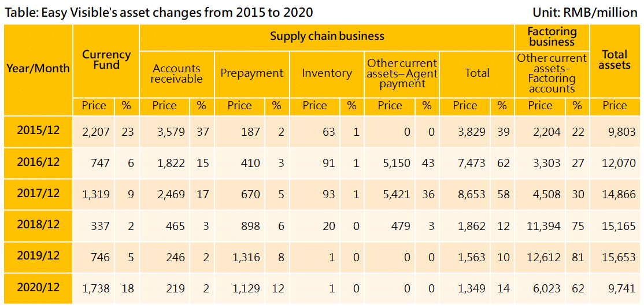The image size is (644, 308).
Task: Click factoring accounts value 6,023
Action: tap(547, 289)
